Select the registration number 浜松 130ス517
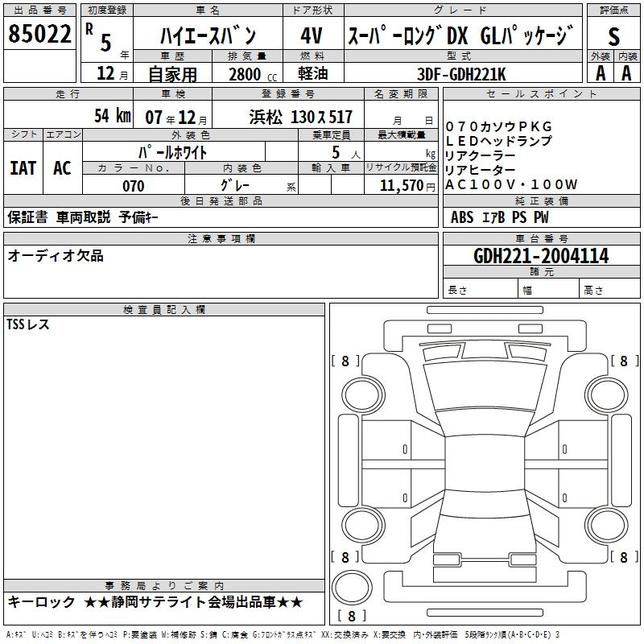Viewport: 644px width, 644px height. point(300,117)
